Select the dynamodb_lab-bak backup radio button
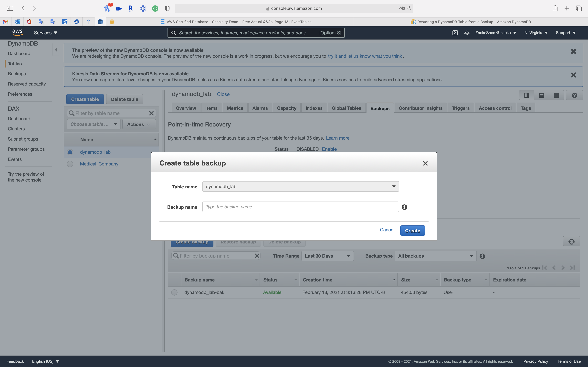 174,292
